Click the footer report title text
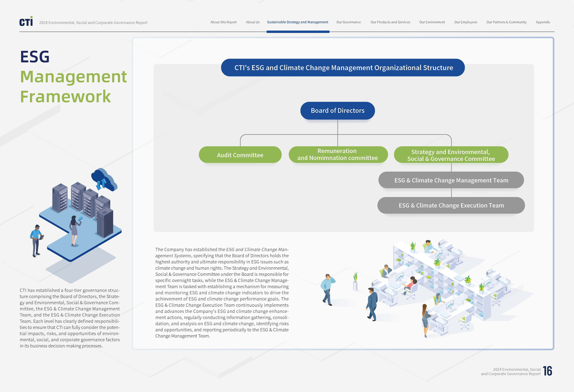Screen dimensions: 574x392 point(511,371)
